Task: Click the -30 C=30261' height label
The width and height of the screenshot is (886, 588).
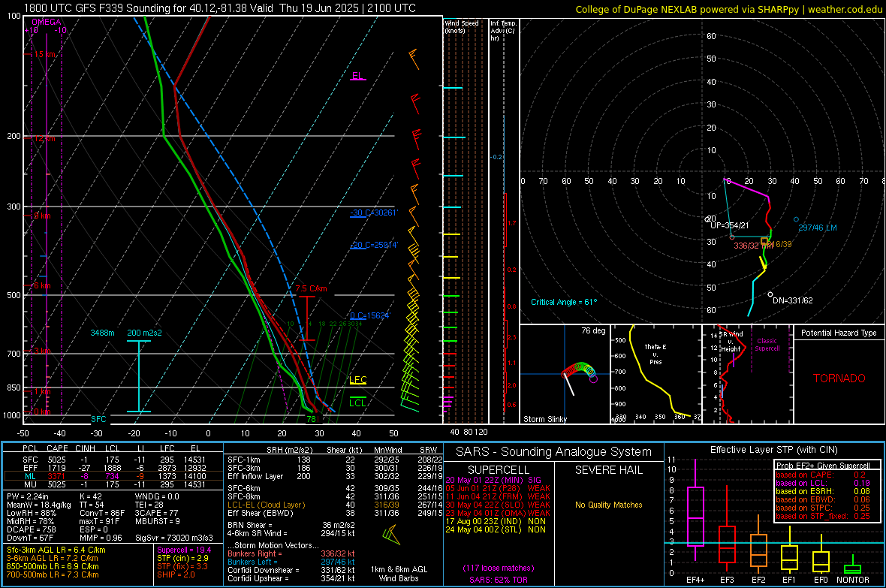Action: click(x=374, y=213)
